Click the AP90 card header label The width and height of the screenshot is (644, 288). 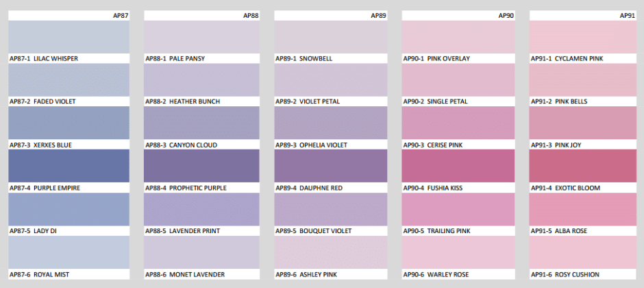(506, 15)
